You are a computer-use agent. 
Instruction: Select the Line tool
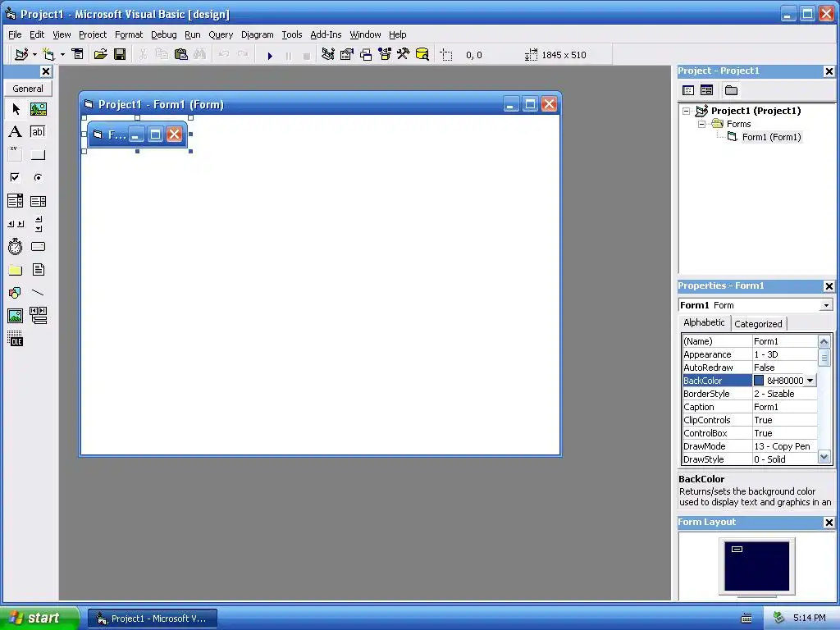[x=38, y=293]
